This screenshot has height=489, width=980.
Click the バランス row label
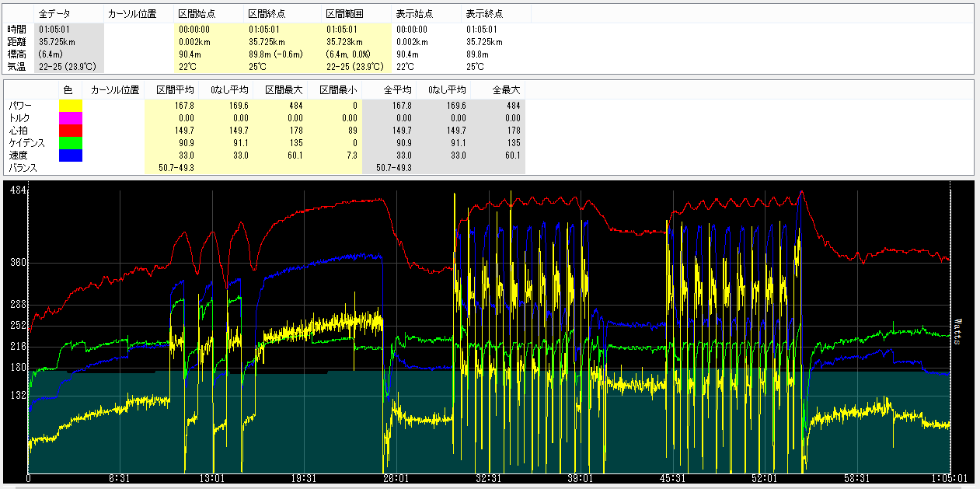pyautogui.click(x=23, y=168)
